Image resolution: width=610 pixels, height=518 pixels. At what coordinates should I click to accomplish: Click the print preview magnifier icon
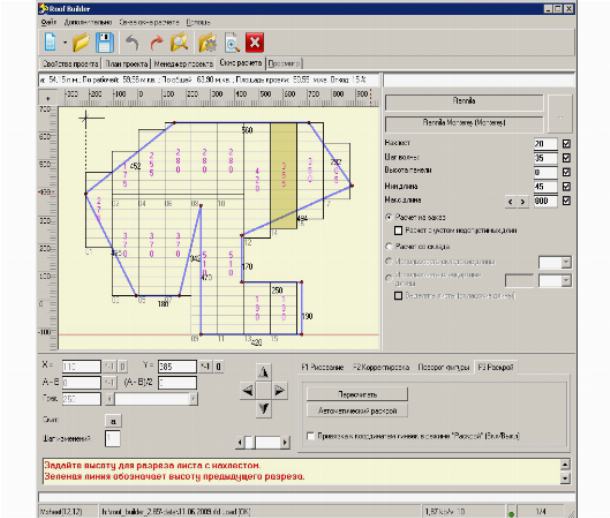pyautogui.click(x=231, y=43)
